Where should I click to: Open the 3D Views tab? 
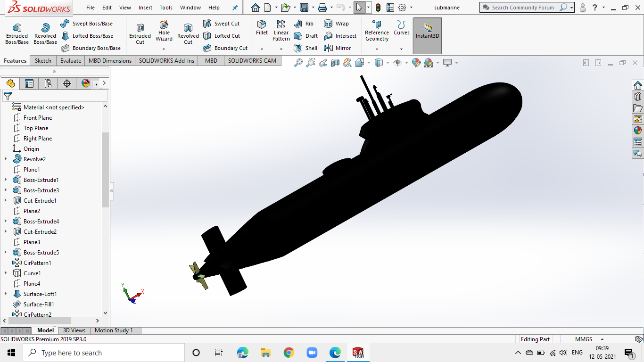point(74,330)
